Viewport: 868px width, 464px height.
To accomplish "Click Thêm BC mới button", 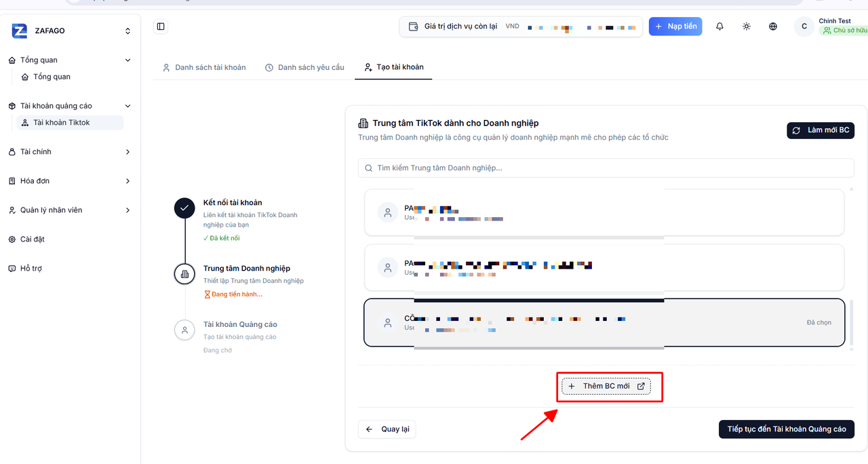I will [606, 386].
